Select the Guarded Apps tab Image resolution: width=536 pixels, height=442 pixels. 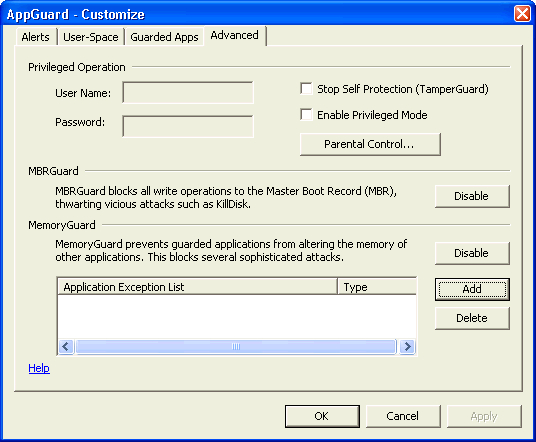(x=164, y=37)
